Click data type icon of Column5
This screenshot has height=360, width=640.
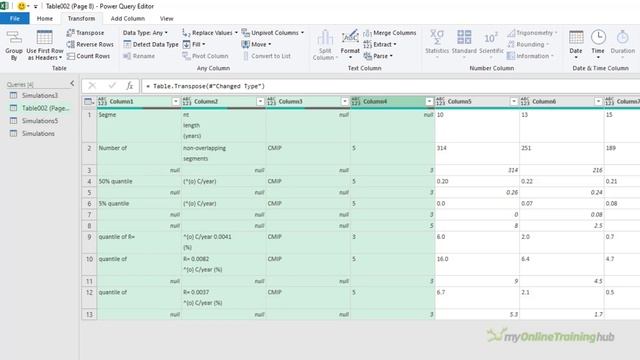tap(440, 101)
